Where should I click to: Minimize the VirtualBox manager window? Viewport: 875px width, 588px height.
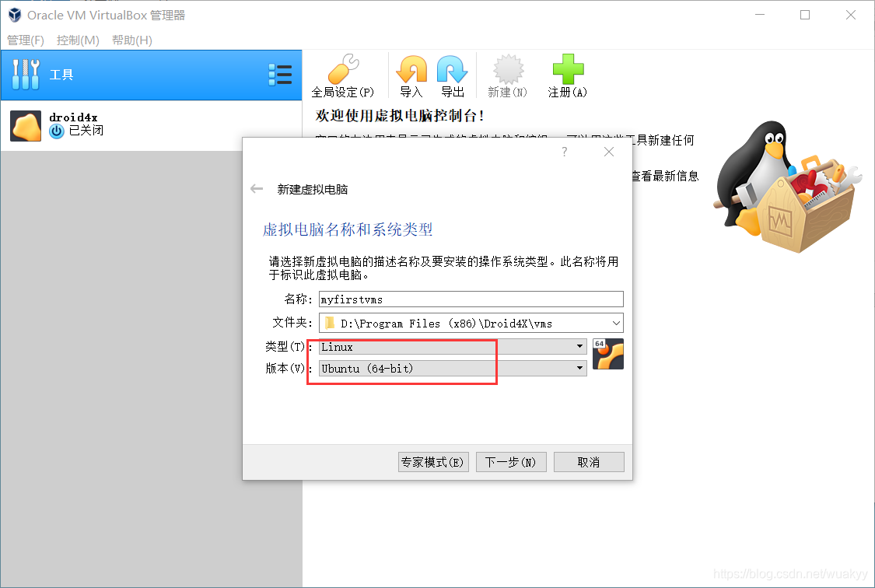[759, 15]
